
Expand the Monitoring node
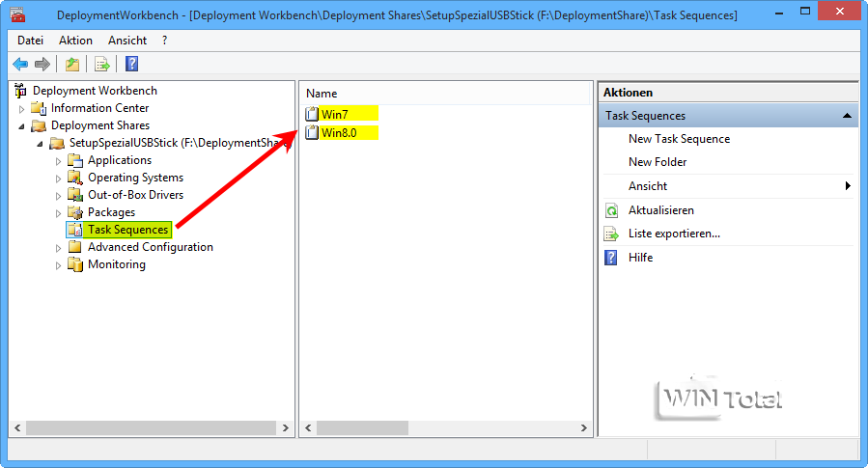(58, 265)
